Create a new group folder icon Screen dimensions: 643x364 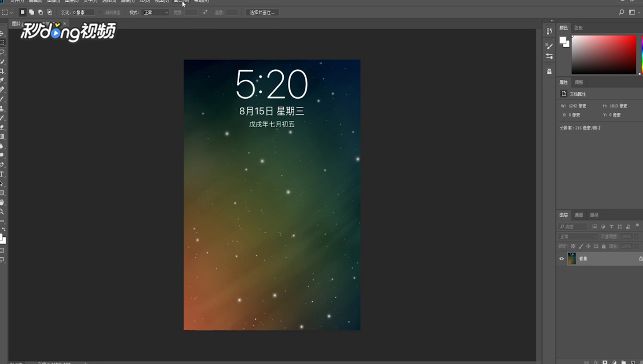pyautogui.click(x=623, y=362)
